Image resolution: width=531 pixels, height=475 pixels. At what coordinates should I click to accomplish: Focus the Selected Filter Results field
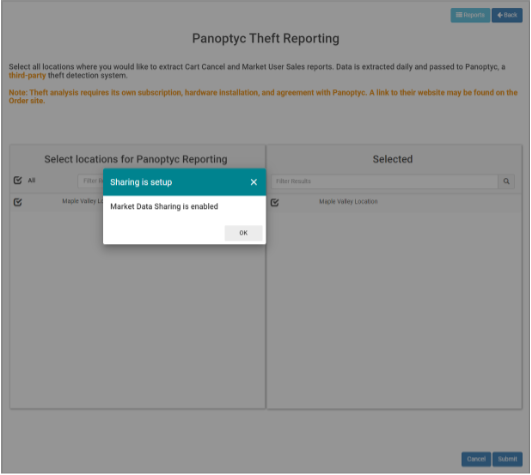385,181
